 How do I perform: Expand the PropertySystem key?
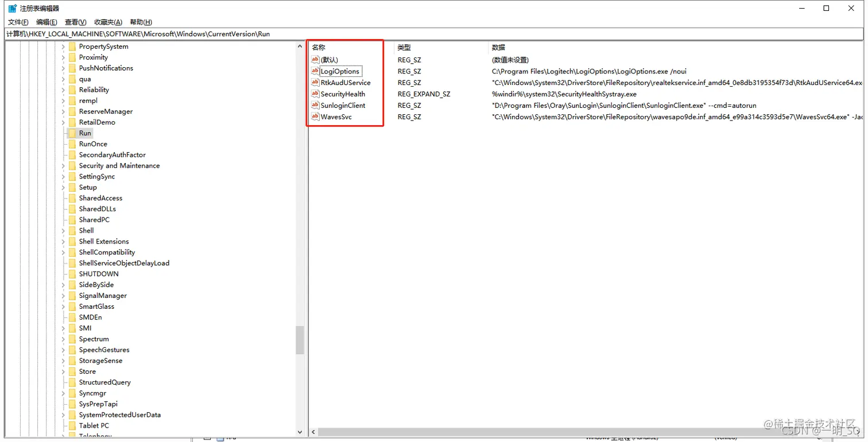coord(63,46)
